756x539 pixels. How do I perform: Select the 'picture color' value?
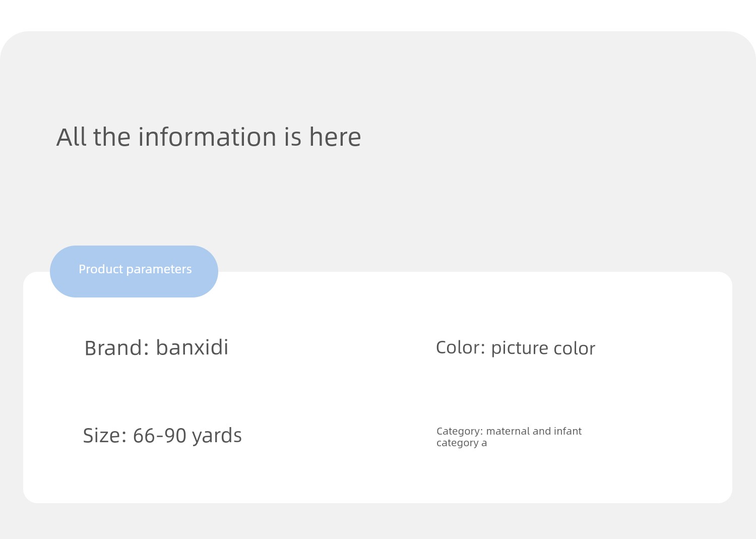pos(543,348)
